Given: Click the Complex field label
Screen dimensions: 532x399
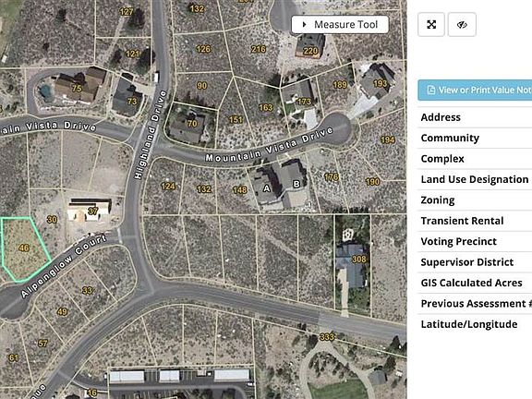Looking at the screenshot, I should coord(442,159).
